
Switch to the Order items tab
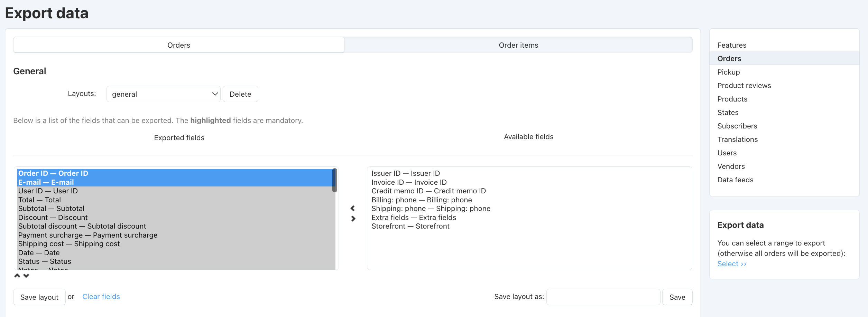[518, 45]
